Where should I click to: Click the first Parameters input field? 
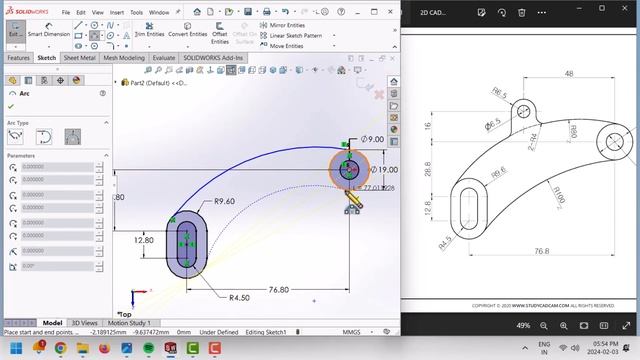pos(57,167)
